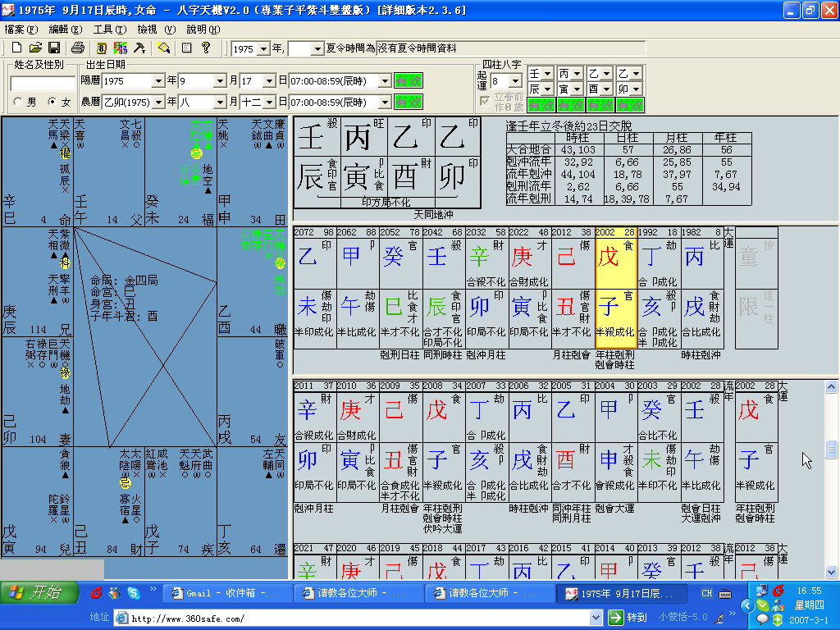Click the New file toolbar icon
The width and height of the screenshot is (840, 630).
point(16,48)
